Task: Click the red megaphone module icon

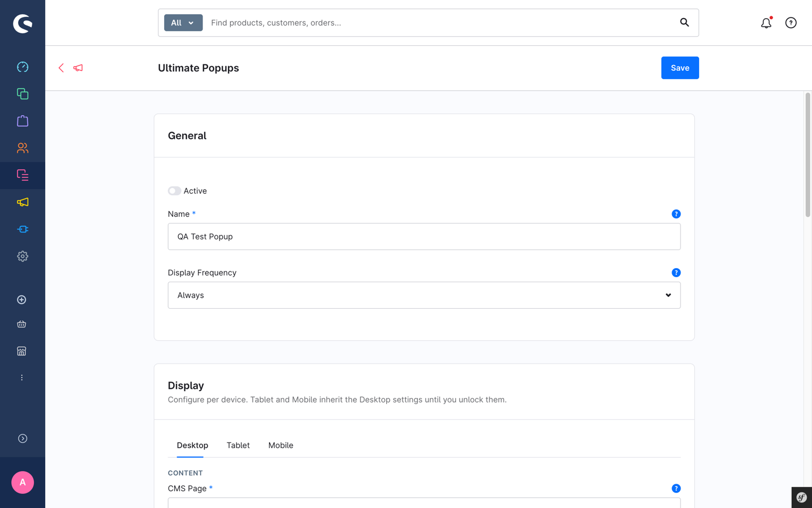Action: (x=78, y=68)
